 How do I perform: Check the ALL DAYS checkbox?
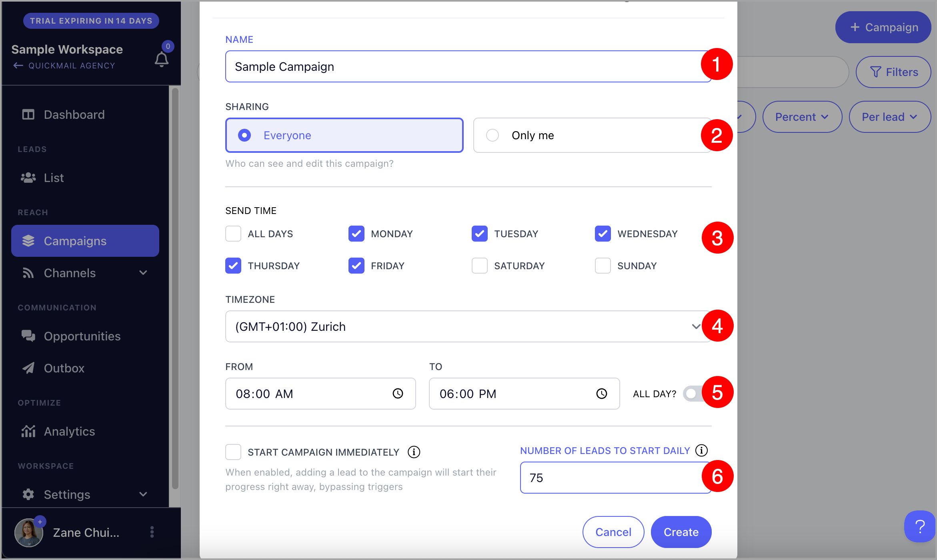233,234
